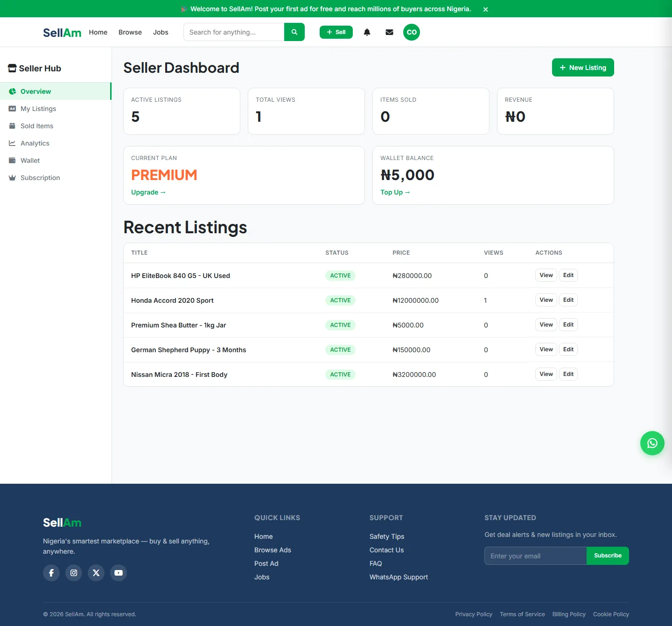
Task: Click the green Sell button
Action: click(336, 32)
